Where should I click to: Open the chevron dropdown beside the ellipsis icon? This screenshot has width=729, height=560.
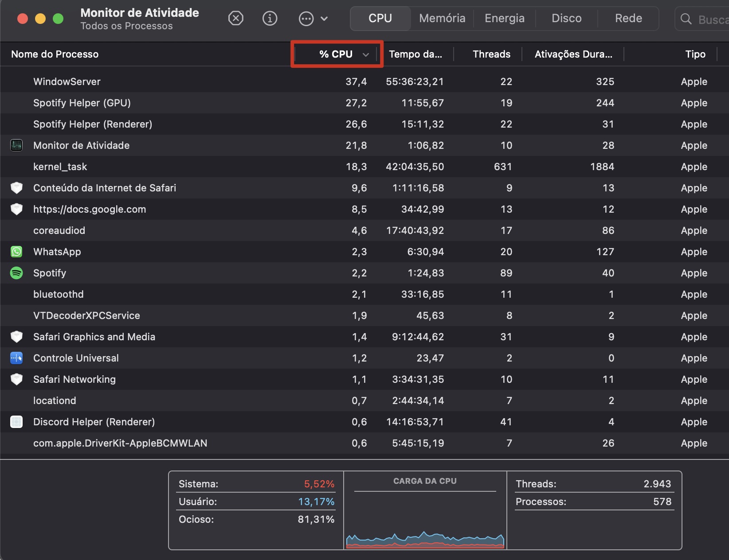click(325, 18)
